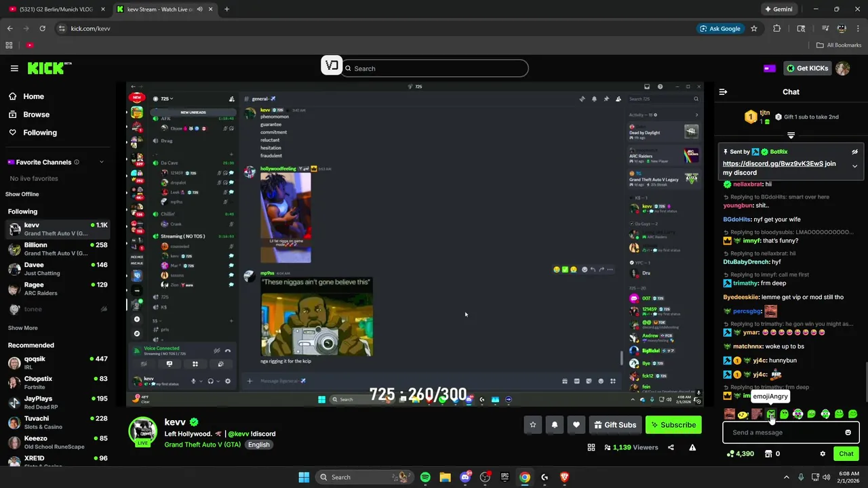The height and width of the screenshot is (488, 868).
Task: Expand the pinned message chevron
Action: click(x=854, y=166)
